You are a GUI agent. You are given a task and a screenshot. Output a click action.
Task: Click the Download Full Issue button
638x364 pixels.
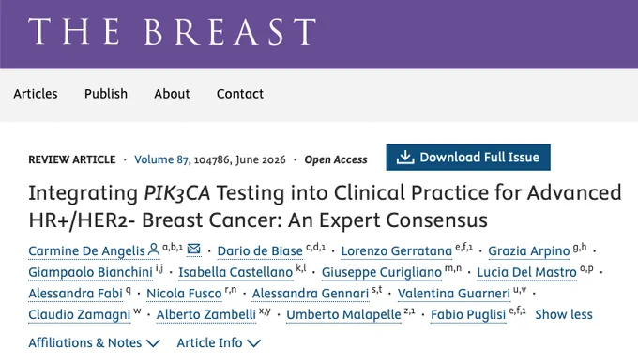coord(468,157)
